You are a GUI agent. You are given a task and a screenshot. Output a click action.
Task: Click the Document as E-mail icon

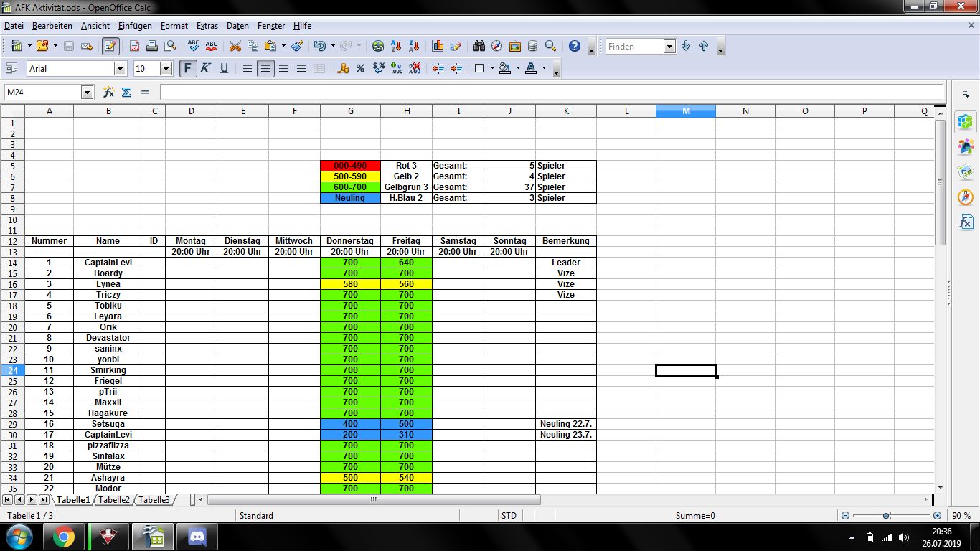click(87, 46)
